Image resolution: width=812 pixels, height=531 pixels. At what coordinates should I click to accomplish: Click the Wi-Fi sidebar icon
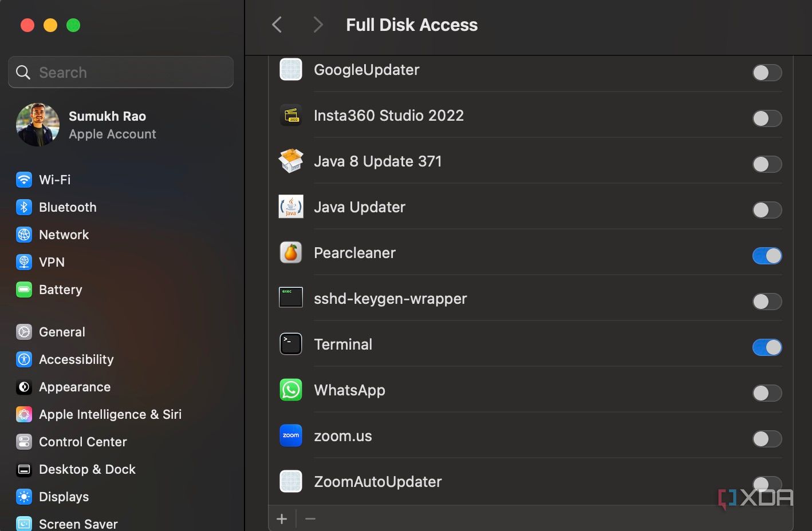pyautogui.click(x=24, y=180)
